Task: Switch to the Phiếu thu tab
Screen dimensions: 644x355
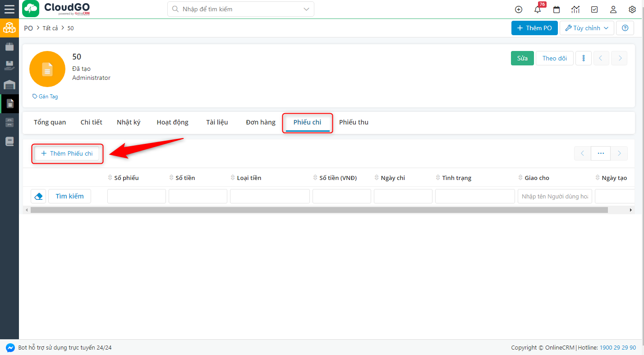Action: click(354, 122)
